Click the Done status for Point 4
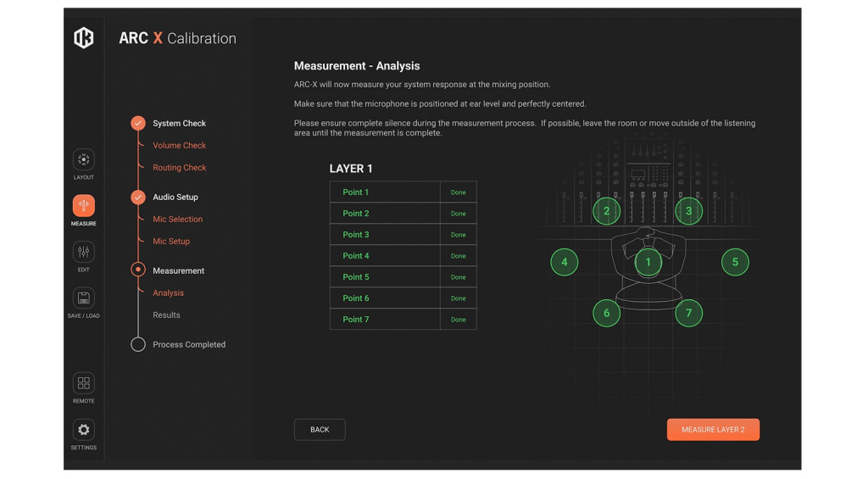This screenshot has width=868, height=479. click(459, 256)
